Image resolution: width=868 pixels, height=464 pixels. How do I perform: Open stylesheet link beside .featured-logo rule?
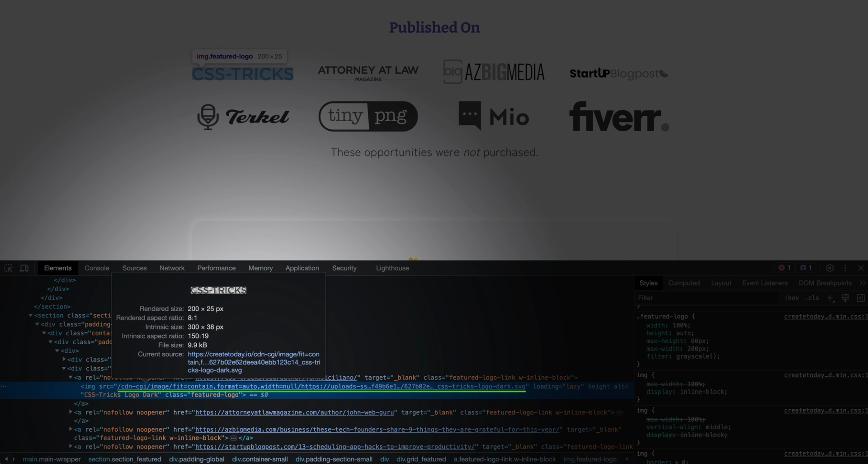826,317
